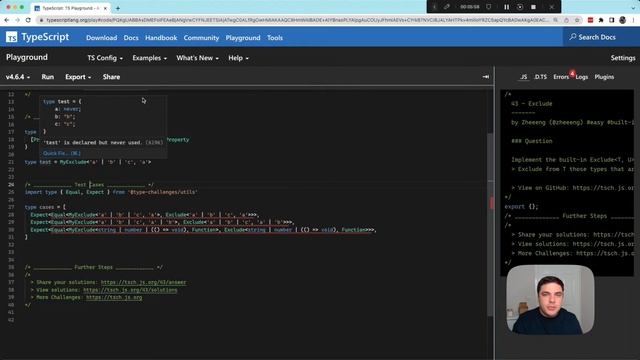Switch to the .D.TS output tab
Screen dimensions: 640x360
pyautogui.click(x=540, y=77)
